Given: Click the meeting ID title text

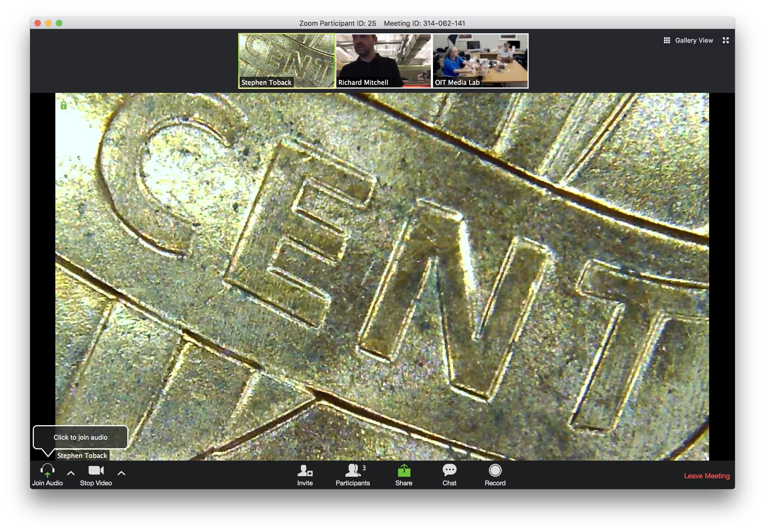Looking at the screenshot, I should pyautogui.click(x=424, y=23).
